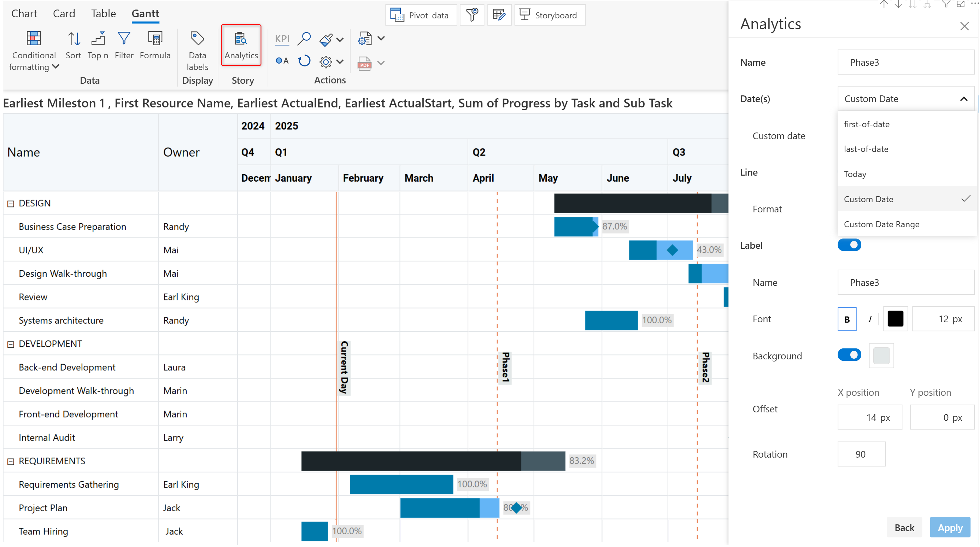Collapse the DESIGN task group
The height and width of the screenshot is (547, 980).
pyautogui.click(x=11, y=204)
